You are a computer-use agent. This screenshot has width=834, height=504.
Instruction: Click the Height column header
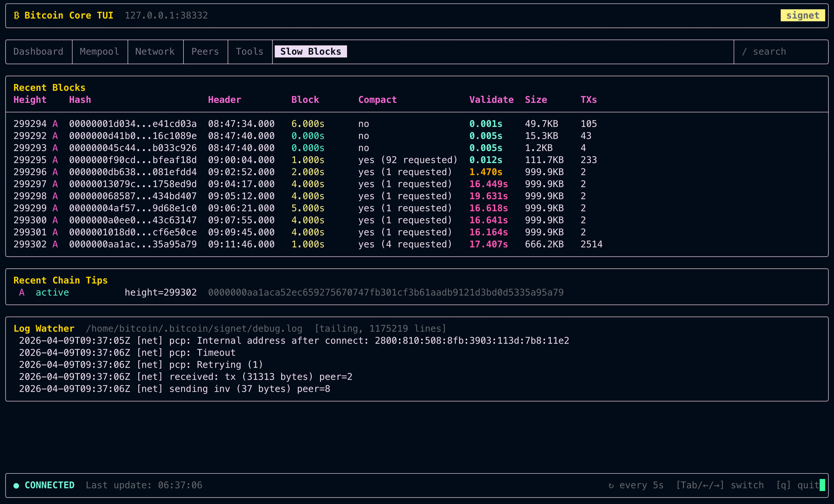click(30, 100)
